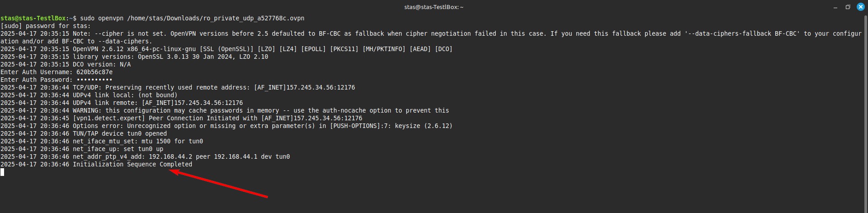Click 'Initialization Sequence Completed' text

click(x=133, y=164)
